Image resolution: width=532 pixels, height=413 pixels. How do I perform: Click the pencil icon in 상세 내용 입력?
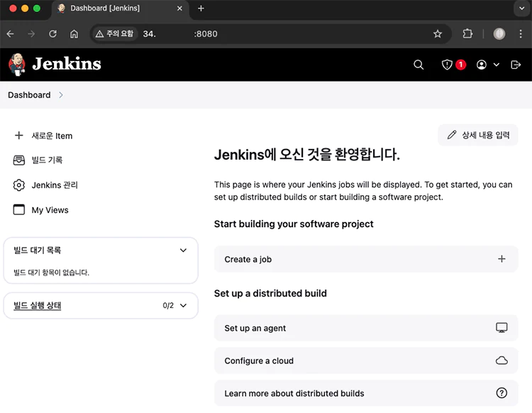[x=452, y=135]
